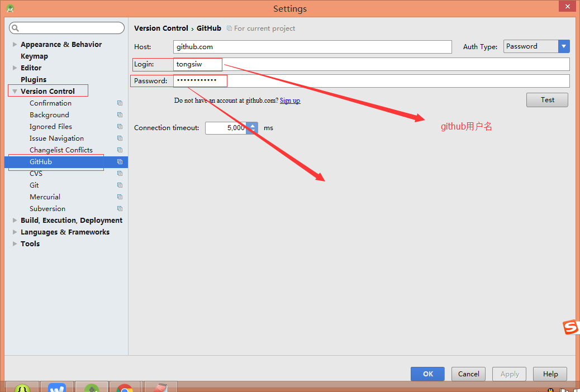Click the Test button
The width and height of the screenshot is (580, 392).
(x=547, y=100)
